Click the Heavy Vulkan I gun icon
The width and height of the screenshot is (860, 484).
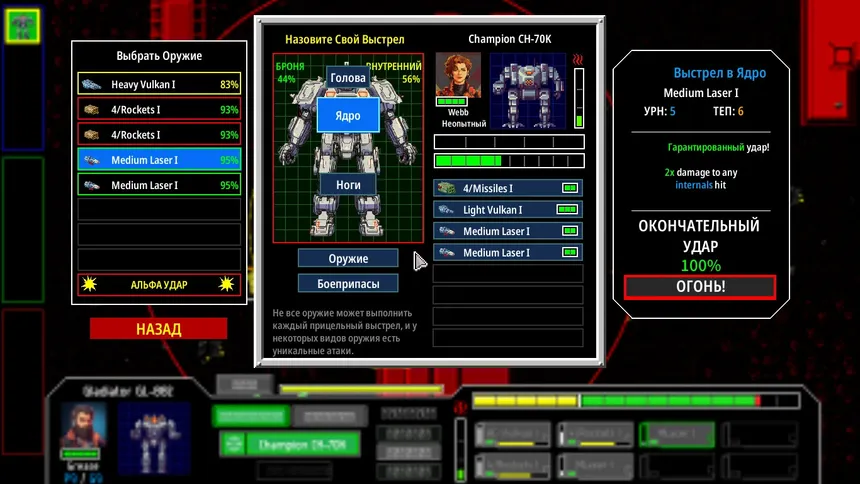[91, 85]
